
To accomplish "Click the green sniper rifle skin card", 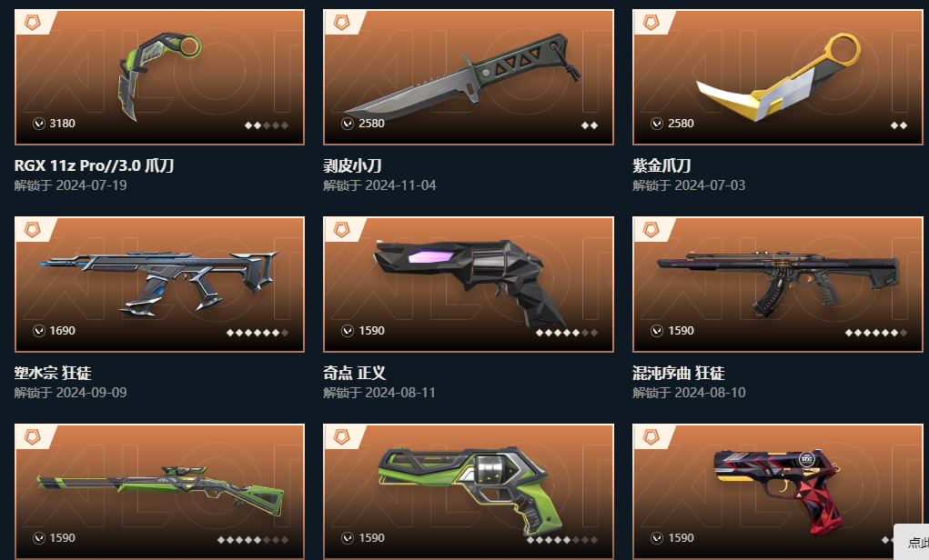I will (159, 491).
